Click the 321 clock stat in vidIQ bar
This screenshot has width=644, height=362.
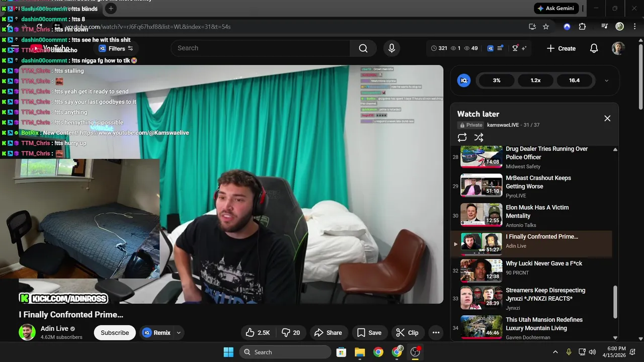pyautogui.click(x=439, y=48)
